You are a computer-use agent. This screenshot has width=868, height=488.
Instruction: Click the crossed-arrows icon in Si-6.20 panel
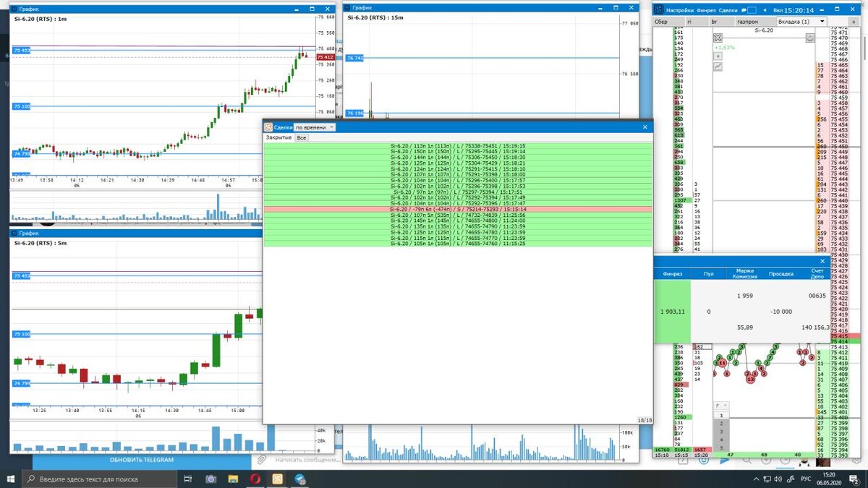click(718, 38)
